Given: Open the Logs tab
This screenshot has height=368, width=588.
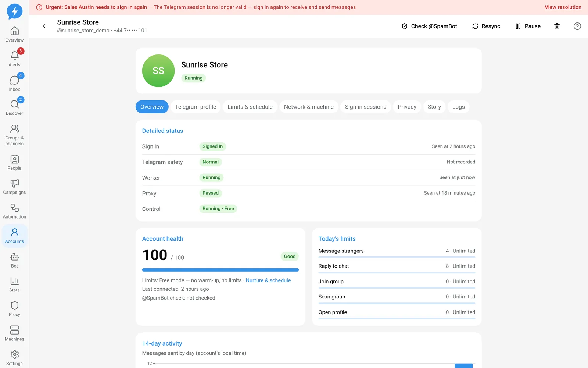Looking at the screenshot, I should (x=458, y=107).
